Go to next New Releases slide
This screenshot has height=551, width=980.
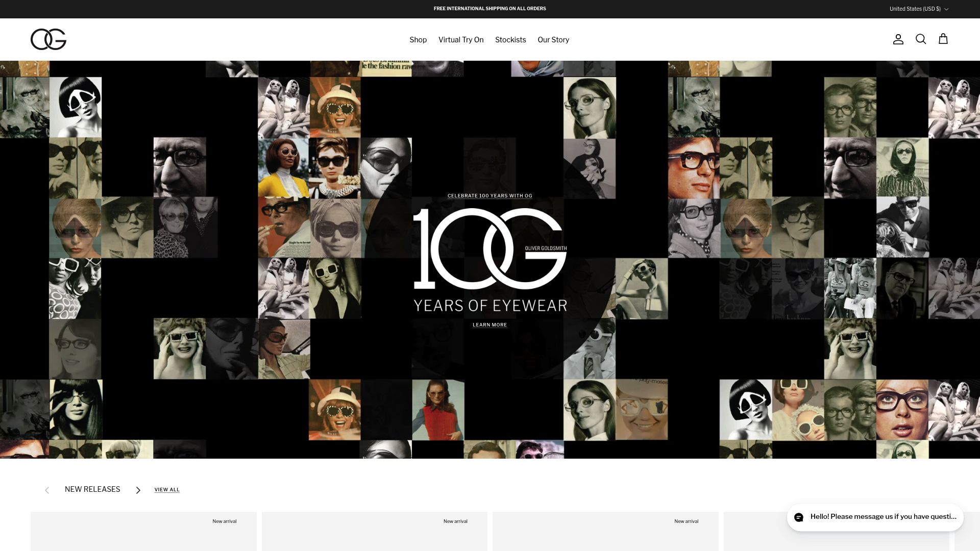[x=138, y=490]
